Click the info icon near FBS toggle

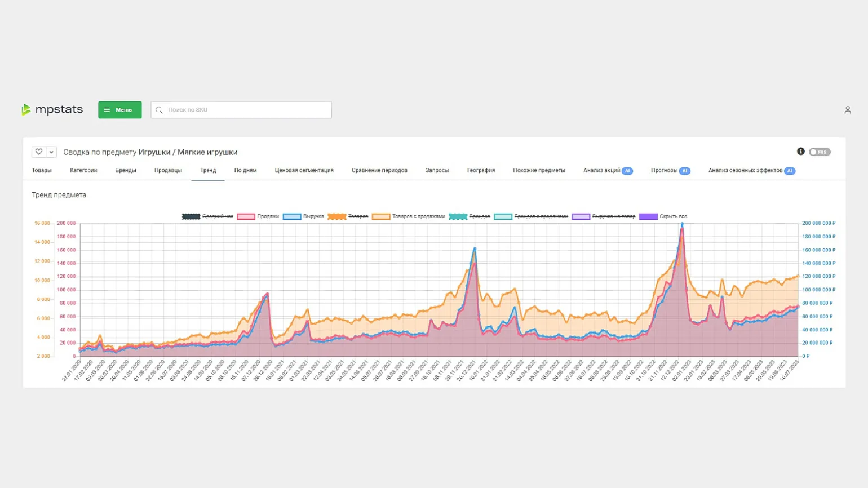(x=800, y=152)
